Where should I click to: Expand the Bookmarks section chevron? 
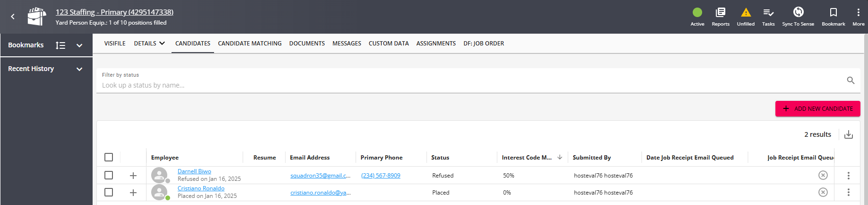coord(79,45)
